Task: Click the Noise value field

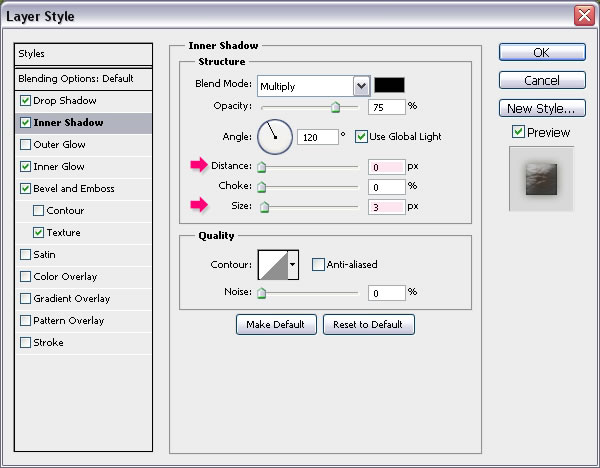Action: tap(386, 293)
